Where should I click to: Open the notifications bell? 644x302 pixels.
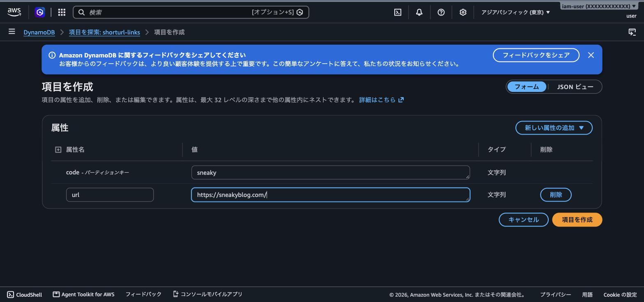(419, 12)
